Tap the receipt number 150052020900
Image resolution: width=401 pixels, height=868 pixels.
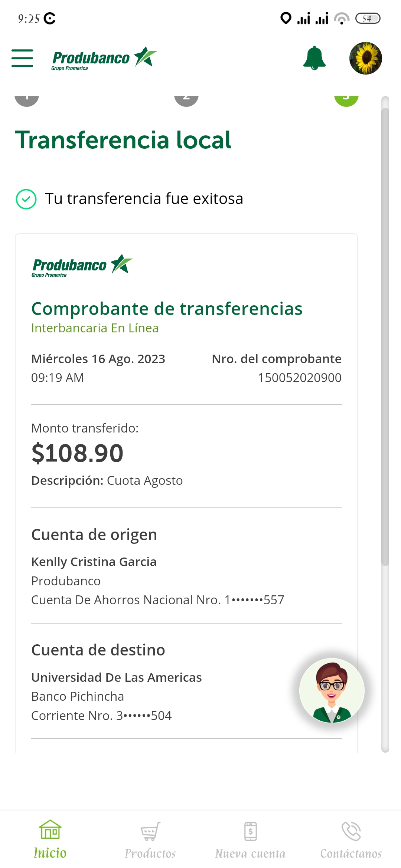click(299, 378)
